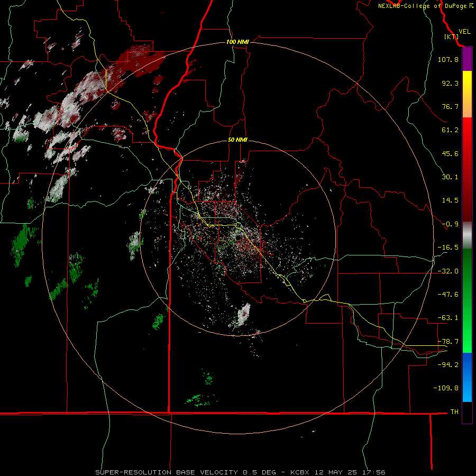Select the -0.9 scale value
This screenshot has height=476, width=476.
click(x=450, y=224)
